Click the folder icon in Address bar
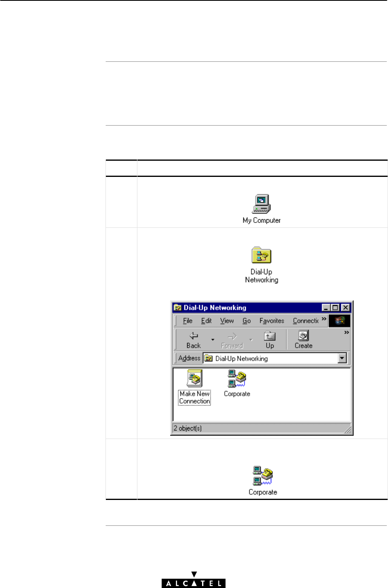The width and height of the screenshot is (388, 588). pyautogui.click(x=209, y=358)
